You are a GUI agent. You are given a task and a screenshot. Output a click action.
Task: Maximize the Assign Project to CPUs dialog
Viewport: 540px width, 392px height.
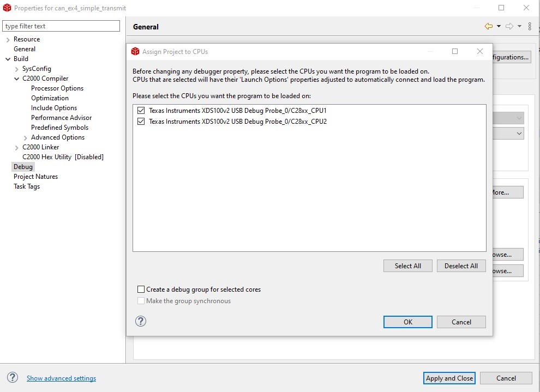pos(455,51)
